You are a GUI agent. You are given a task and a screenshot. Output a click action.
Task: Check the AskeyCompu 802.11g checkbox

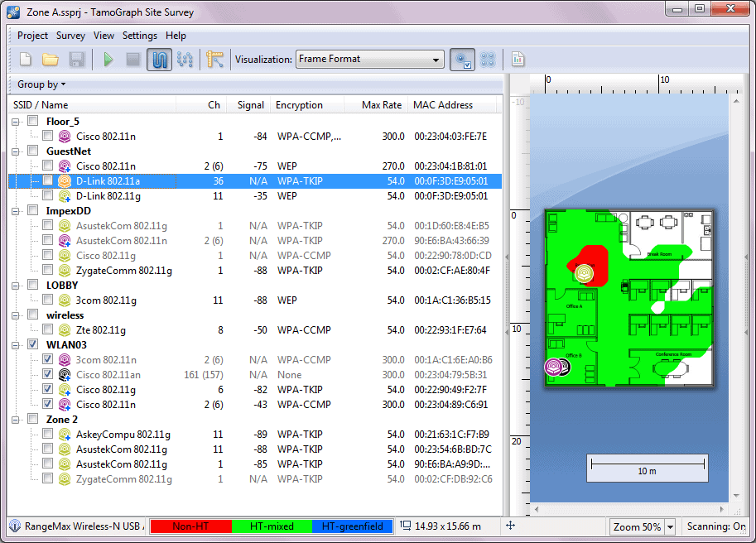[x=47, y=434]
